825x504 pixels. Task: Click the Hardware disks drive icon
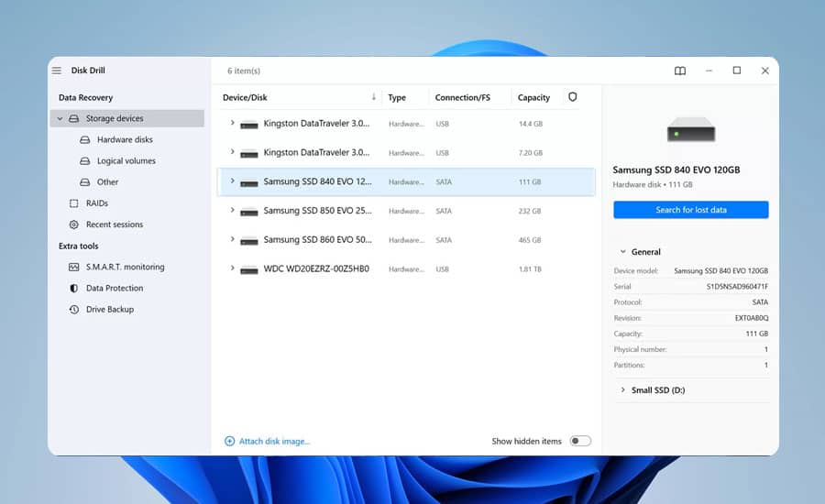84,139
